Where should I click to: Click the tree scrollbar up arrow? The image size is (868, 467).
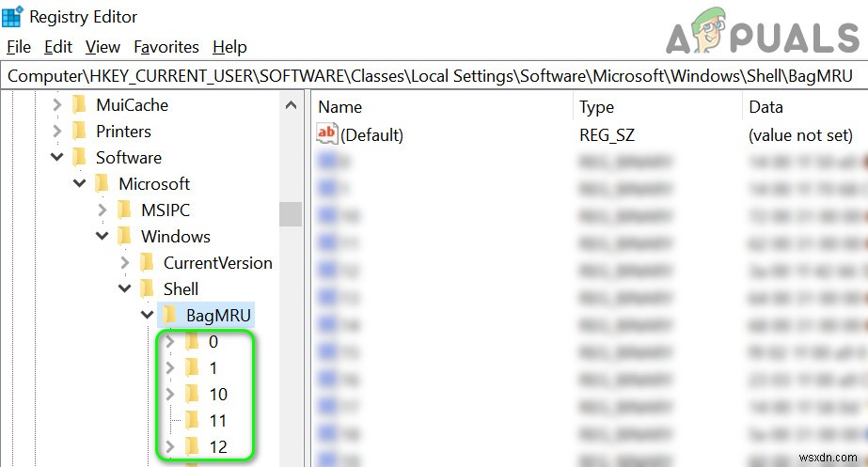(x=291, y=105)
